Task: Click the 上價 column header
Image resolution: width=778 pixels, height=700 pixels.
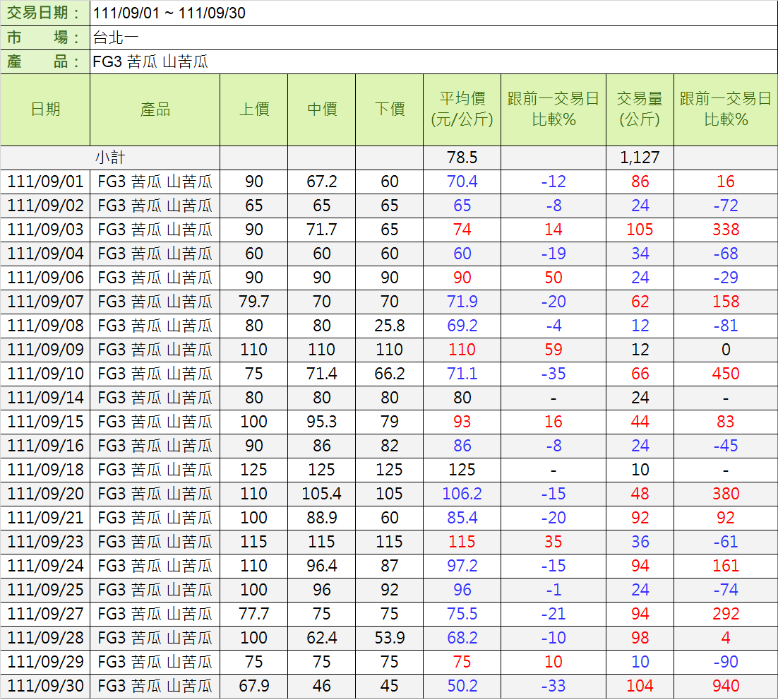Action: pos(253,109)
